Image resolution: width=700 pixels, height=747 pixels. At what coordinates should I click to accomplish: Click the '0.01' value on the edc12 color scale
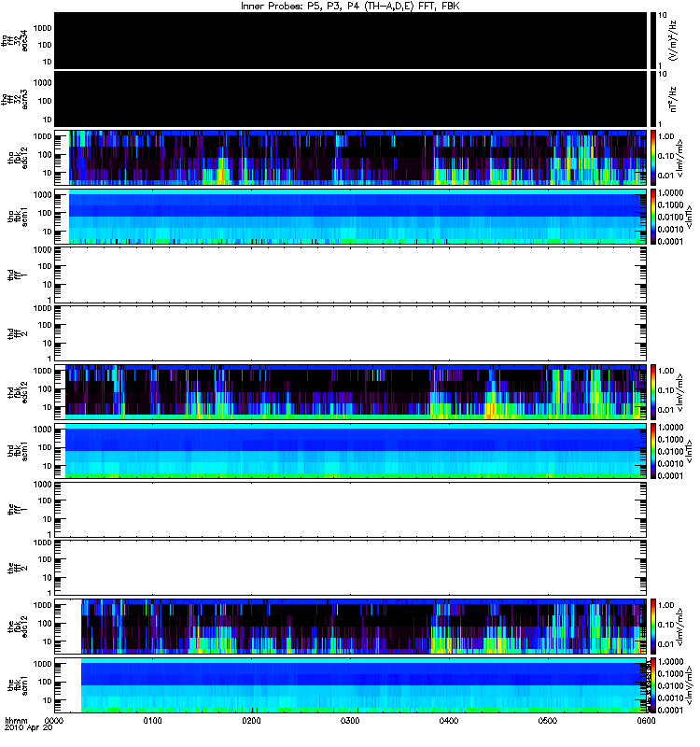coord(666,644)
